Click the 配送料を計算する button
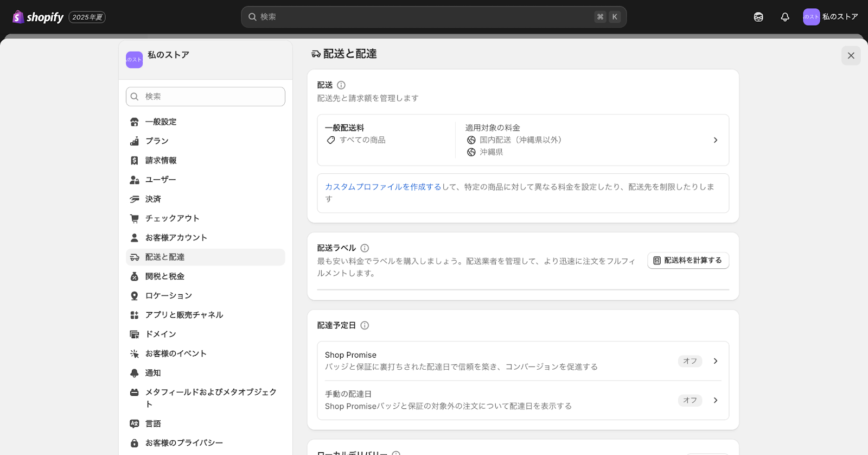Screen dimensions: 868x455 pyautogui.click(x=688, y=261)
